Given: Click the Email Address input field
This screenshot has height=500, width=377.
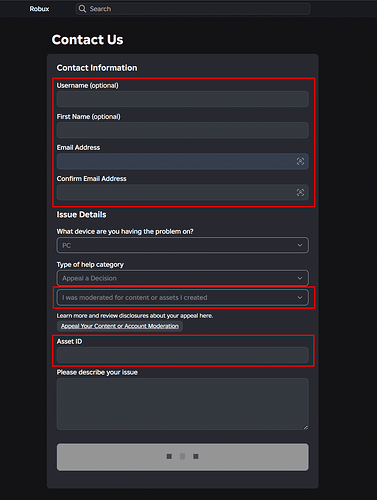Looking at the screenshot, I should tap(183, 161).
